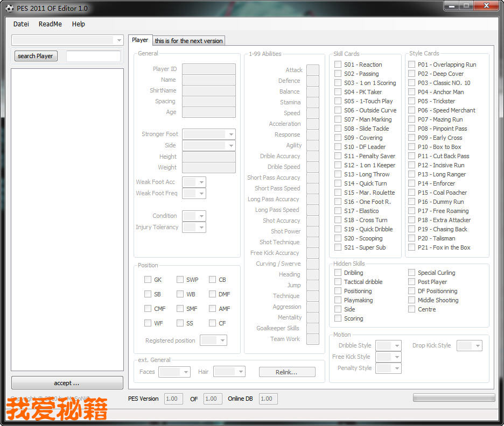Viewport: 504px width, 426px height.
Task: Check the CF position box
Action: tap(212, 323)
